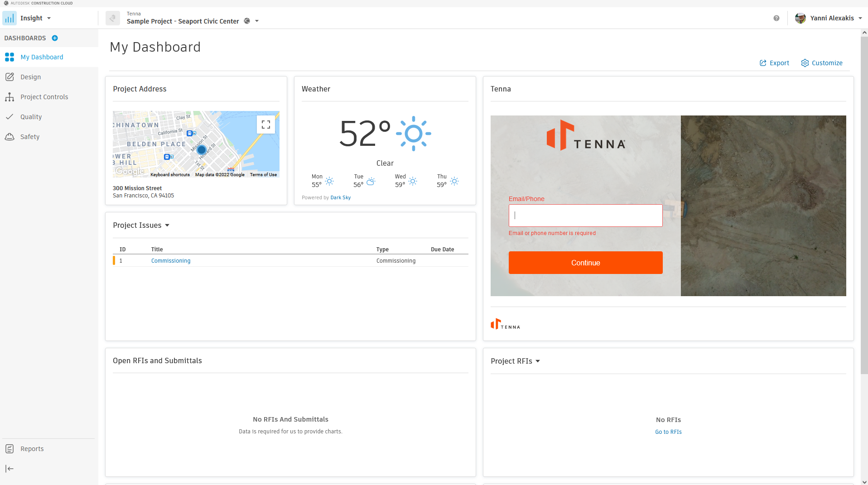The width and height of the screenshot is (868, 485).
Task: Click the Type column header
Action: (382, 250)
